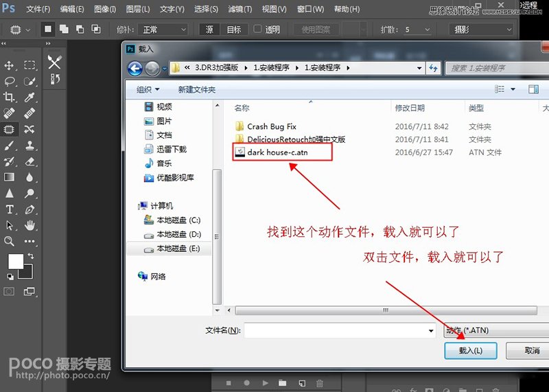Activate the Hand tool
549x392 pixels.
coord(30,225)
